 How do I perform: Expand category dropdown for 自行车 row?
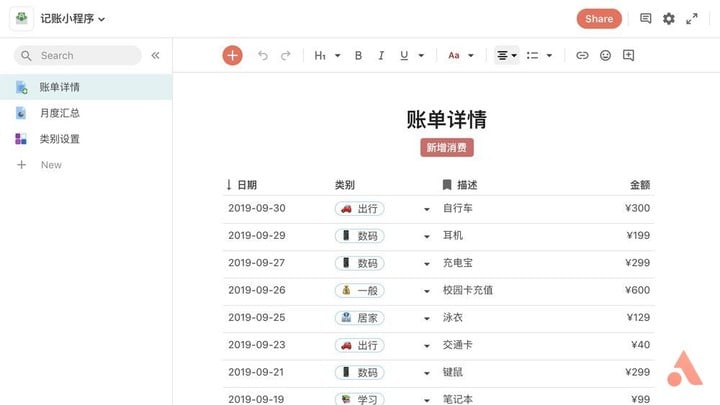(x=427, y=209)
